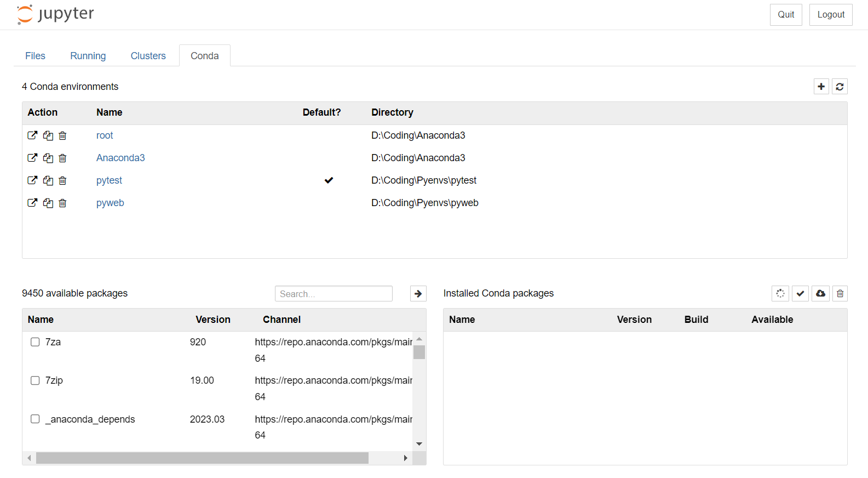868x478 pixels.
Task: Click the Directory column header
Action: [x=392, y=112]
